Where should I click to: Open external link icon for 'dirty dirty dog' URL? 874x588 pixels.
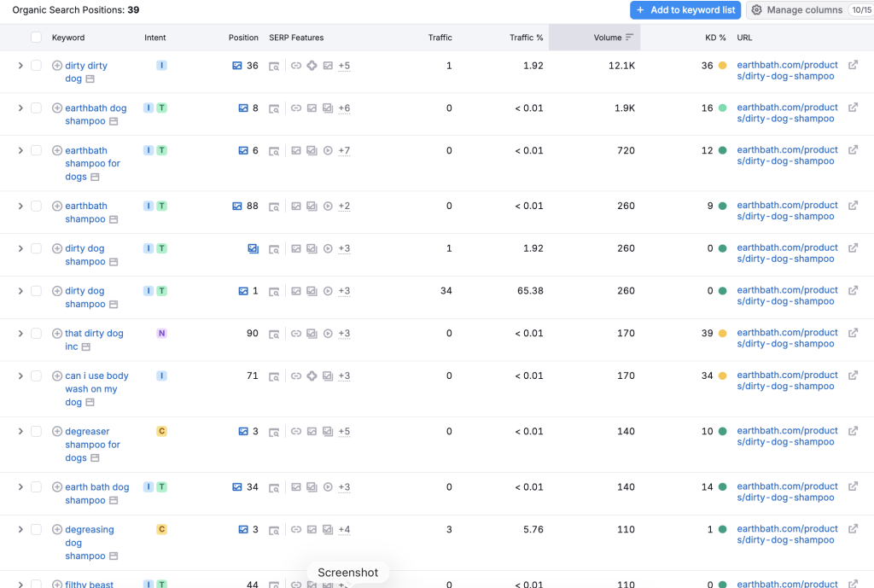coord(853,65)
